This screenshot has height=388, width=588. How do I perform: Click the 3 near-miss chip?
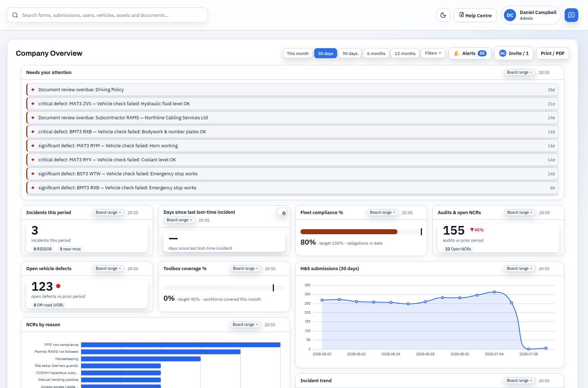(70, 249)
